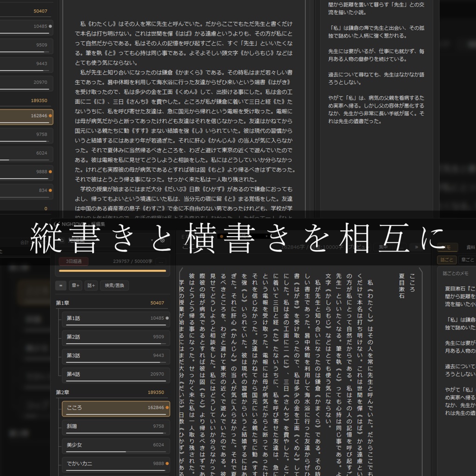Add an episode with the 話+ button
The width and height of the screenshot is (476, 476).
[x=91, y=285]
